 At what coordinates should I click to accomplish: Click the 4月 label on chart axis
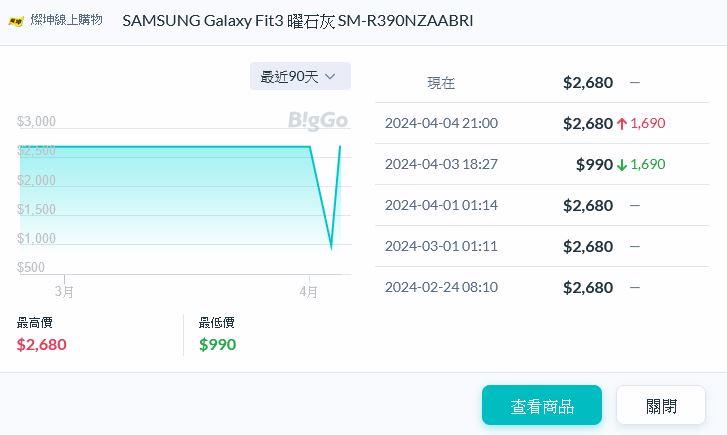click(309, 292)
